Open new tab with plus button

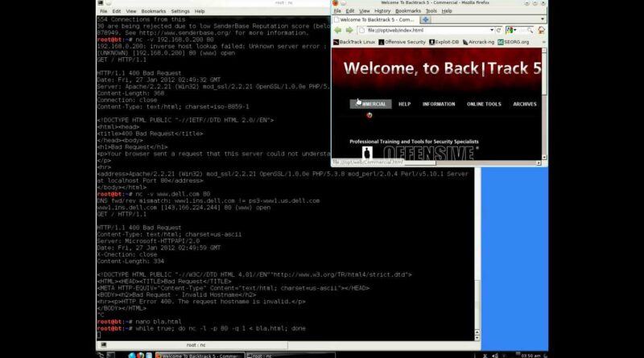coord(426,19)
